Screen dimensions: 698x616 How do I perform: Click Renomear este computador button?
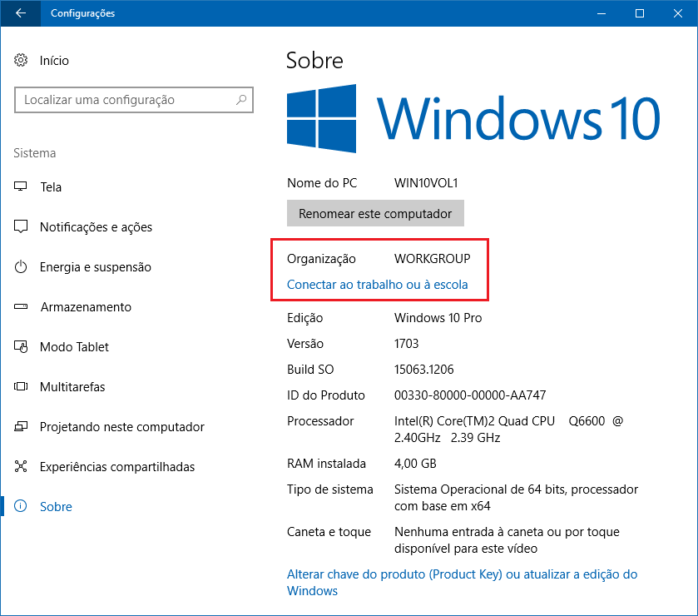(x=375, y=213)
